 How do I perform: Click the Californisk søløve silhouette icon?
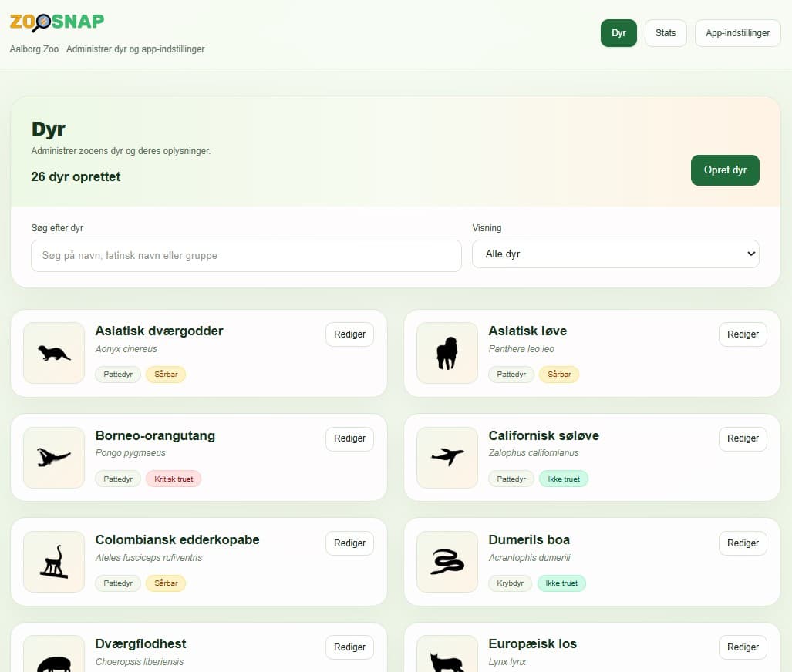tap(447, 458)
